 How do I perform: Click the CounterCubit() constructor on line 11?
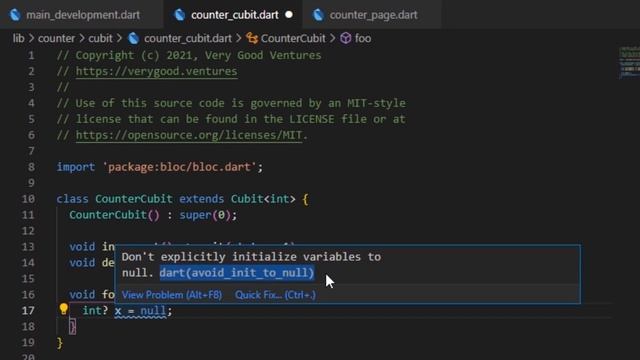[x=114, y=215]
